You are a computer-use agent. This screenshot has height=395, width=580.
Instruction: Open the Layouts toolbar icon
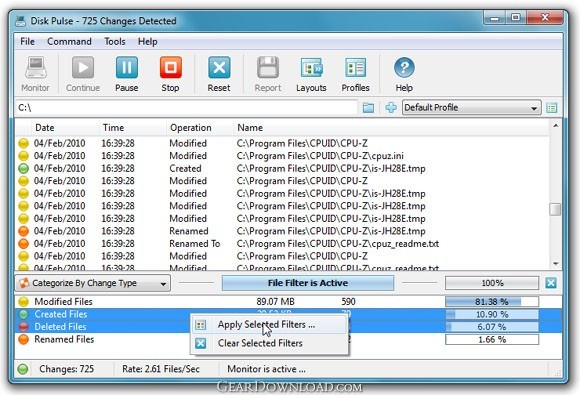click(311, 67)
